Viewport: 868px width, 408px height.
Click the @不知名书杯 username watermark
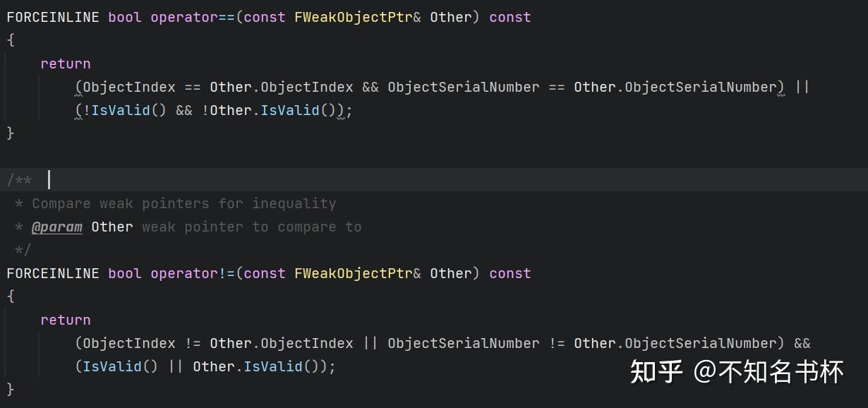tap(768, 371)
